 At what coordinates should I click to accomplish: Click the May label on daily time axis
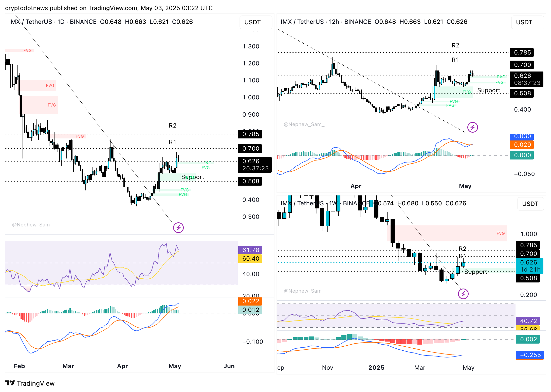(175, 366)
